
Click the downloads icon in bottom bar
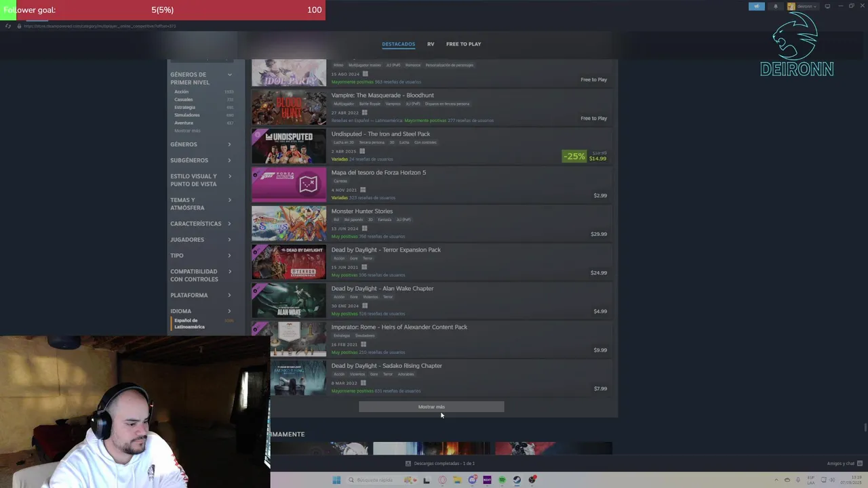(408, 464)
